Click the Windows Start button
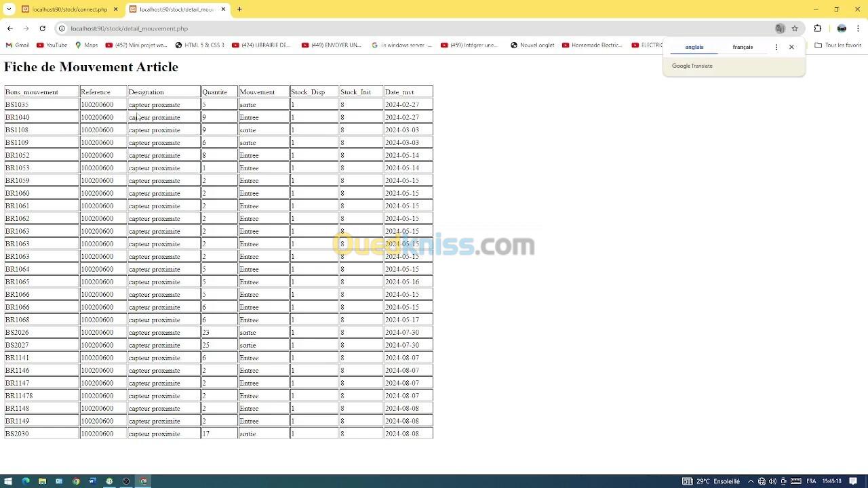Screen dimensions: 868x488 pos(8,481)
